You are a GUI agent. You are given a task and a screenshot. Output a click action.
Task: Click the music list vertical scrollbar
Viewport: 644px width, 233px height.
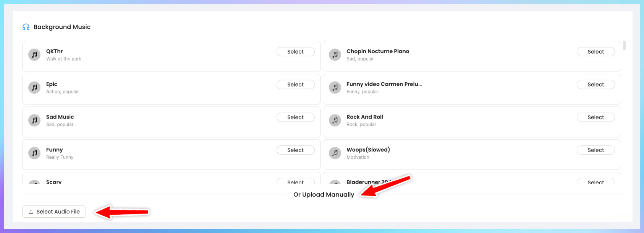coord(624,46)
